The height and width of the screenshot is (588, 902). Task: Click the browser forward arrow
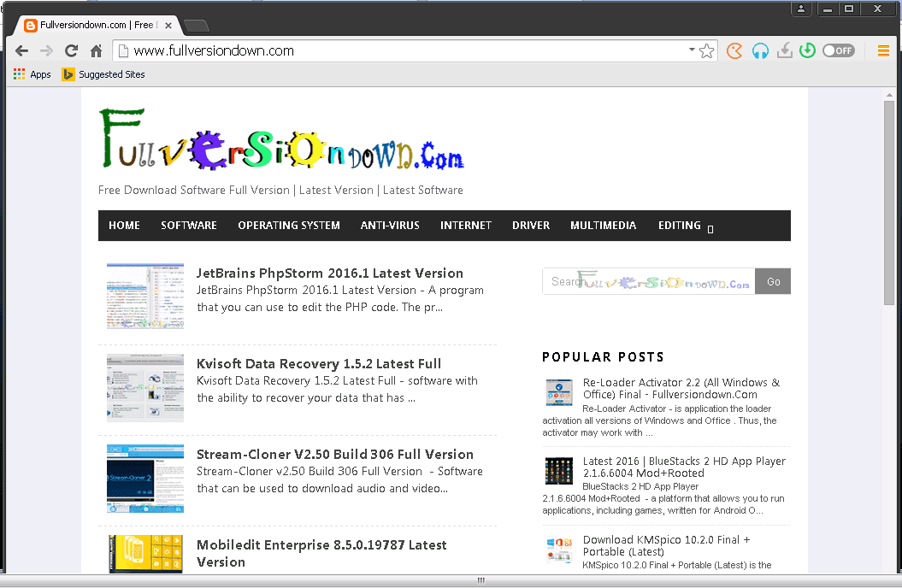tap(46, 51)
